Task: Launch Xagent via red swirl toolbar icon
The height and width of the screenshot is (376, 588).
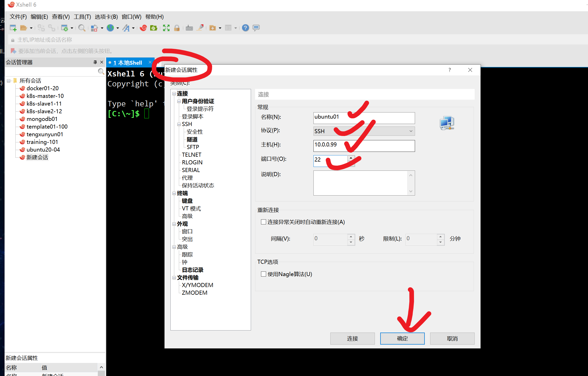Action: click(143, 28)
